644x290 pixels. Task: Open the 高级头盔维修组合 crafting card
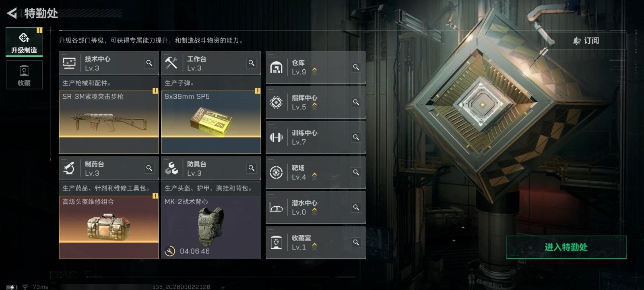point(109,227)
